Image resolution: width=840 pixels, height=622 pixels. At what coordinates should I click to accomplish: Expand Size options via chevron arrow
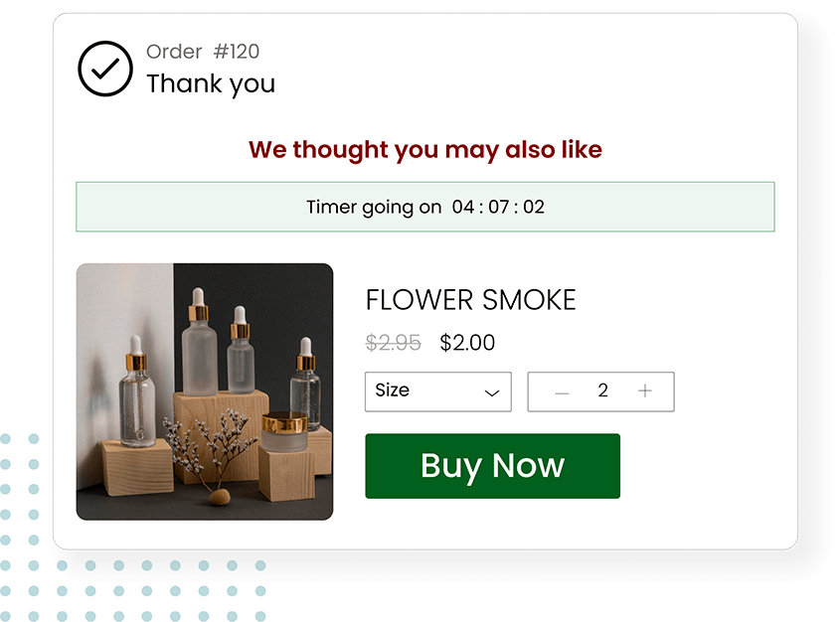pos(492,392)
